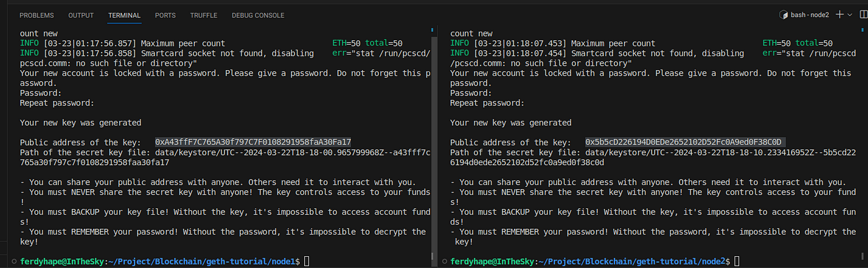Click the bash terminal cube icon
This screenshot has height=268, width=868.
point(783,14)
